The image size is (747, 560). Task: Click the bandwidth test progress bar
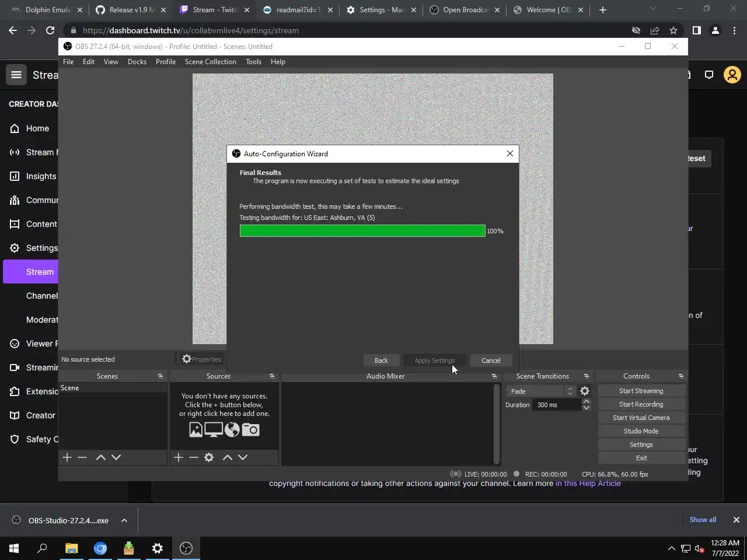362,231
